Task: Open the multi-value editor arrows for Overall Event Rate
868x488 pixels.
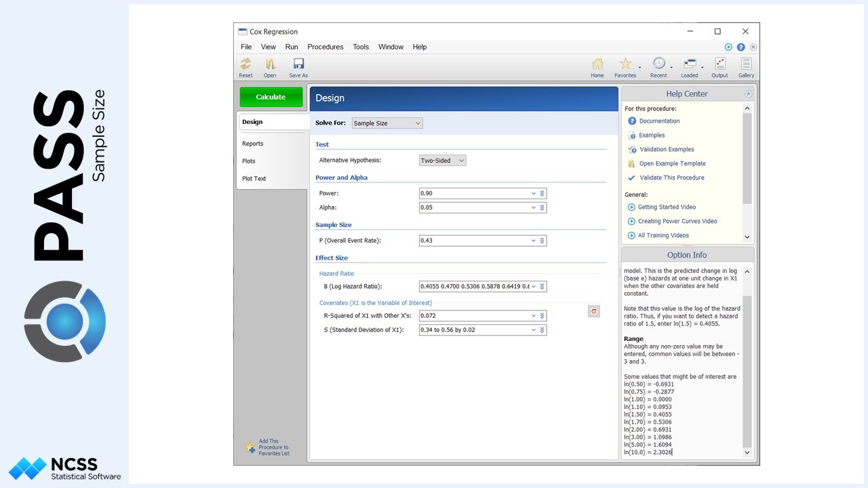Action: 542,241
